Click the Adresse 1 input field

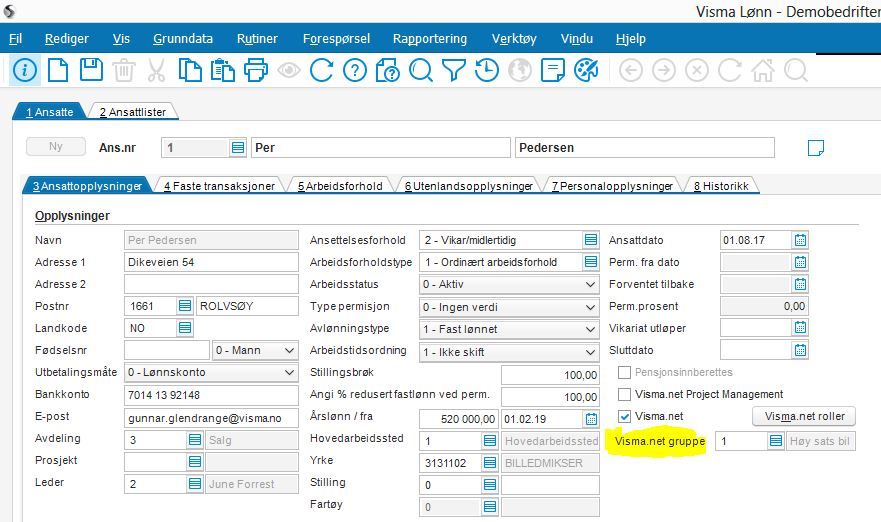pos(211,262)
